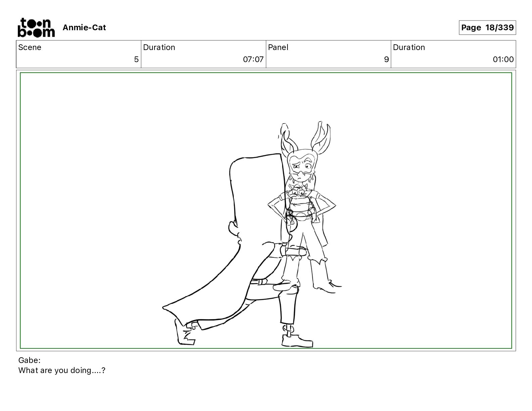Viewport: 532px width, 411px height.
Task: Click the scene number 5
Action: (x=136, y=59)
